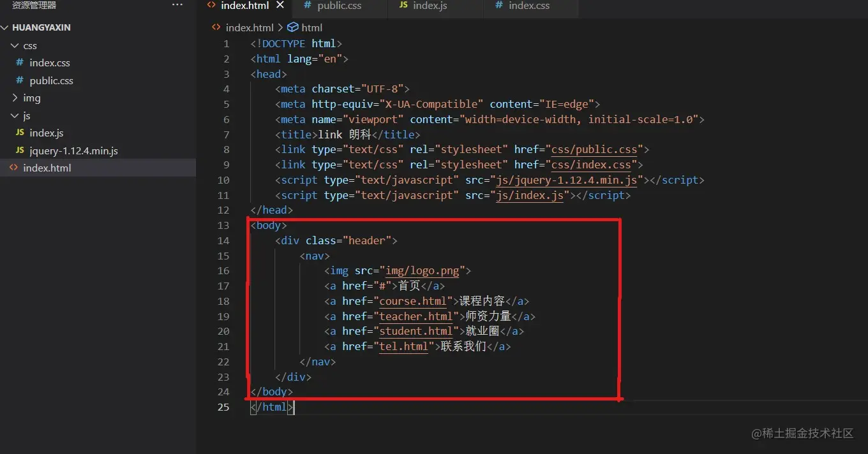Click line number 13 in the gutter

[223, 226]
